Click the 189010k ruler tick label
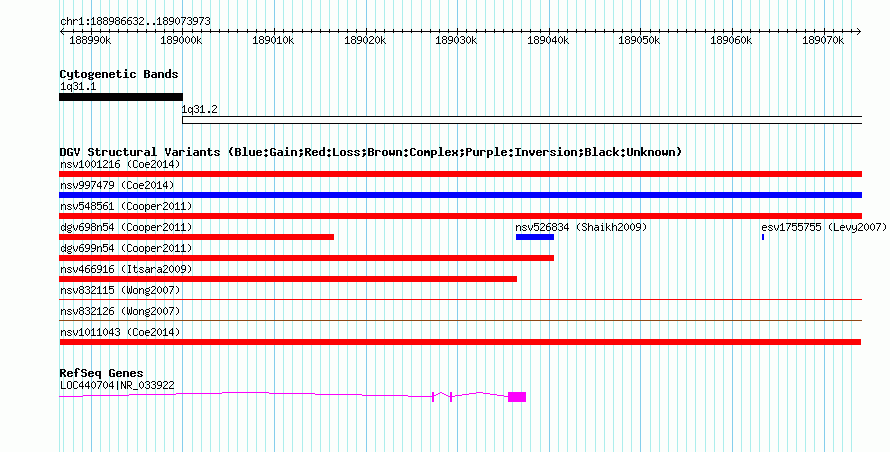Image resolution: width=890 pixels, height=452 pixels. tap(273, 40)
